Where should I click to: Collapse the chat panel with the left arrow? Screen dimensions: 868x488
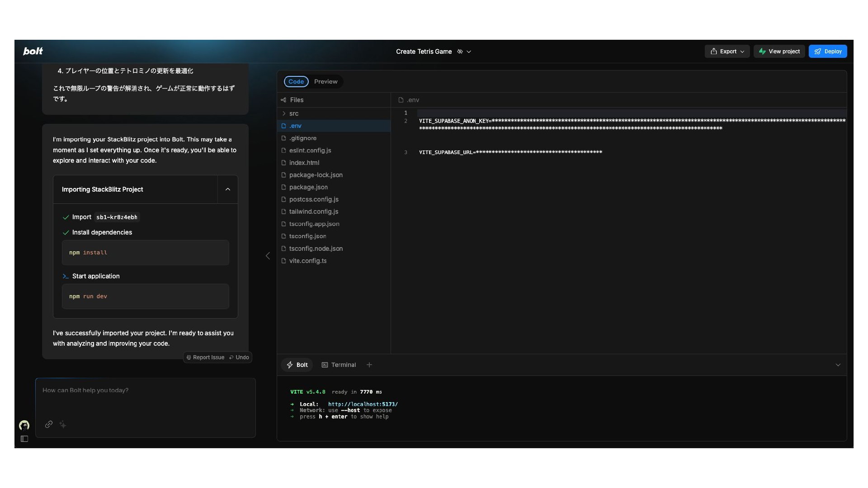coord(268,256)
